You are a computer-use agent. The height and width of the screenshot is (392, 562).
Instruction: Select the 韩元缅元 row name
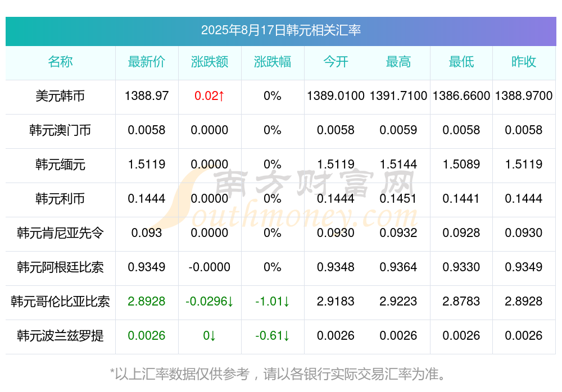60,165
